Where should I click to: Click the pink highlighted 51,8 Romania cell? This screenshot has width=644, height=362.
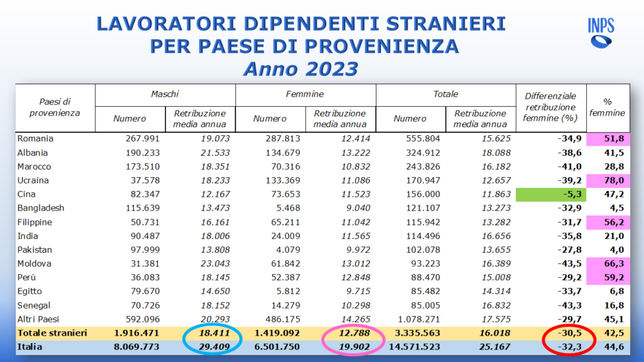pos(609,139)
